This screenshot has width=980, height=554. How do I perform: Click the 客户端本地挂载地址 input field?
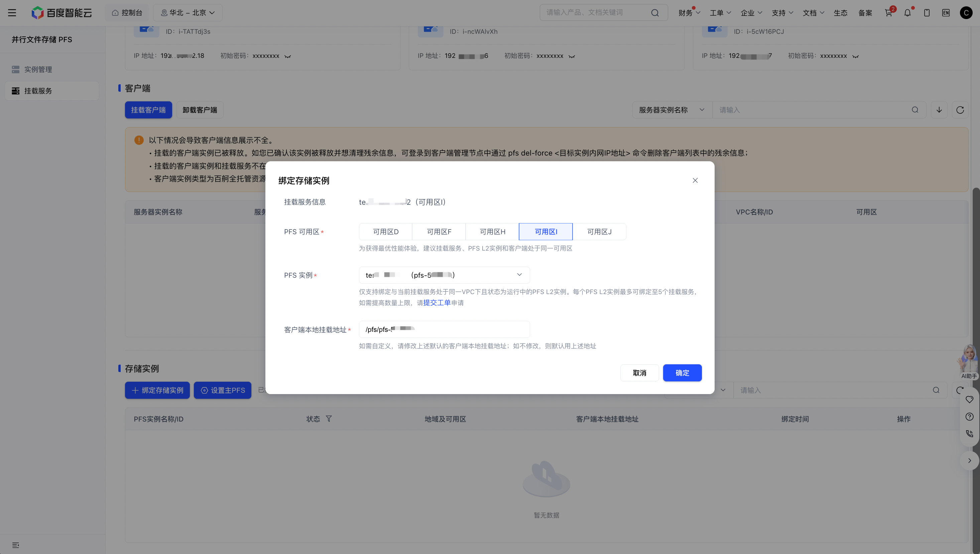(444, 329)
